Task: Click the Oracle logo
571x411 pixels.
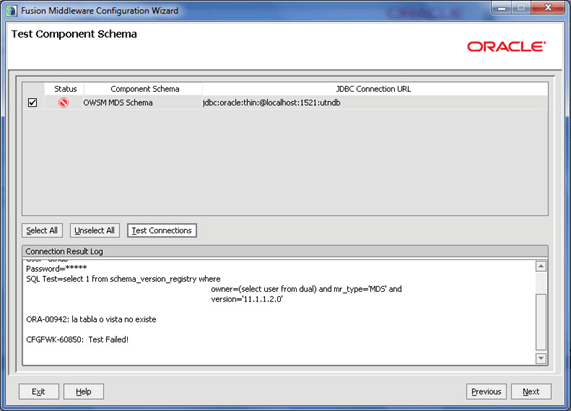Action: (x=506, y=47)
